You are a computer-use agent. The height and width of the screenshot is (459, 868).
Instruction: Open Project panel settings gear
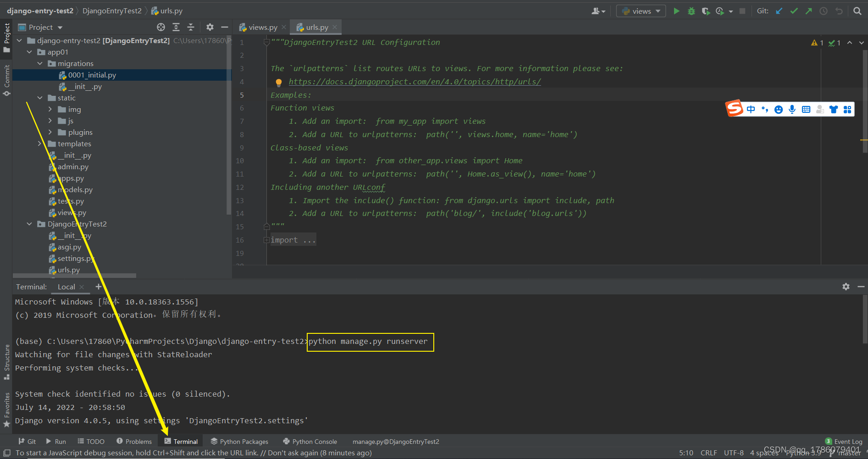pos(210,27)
